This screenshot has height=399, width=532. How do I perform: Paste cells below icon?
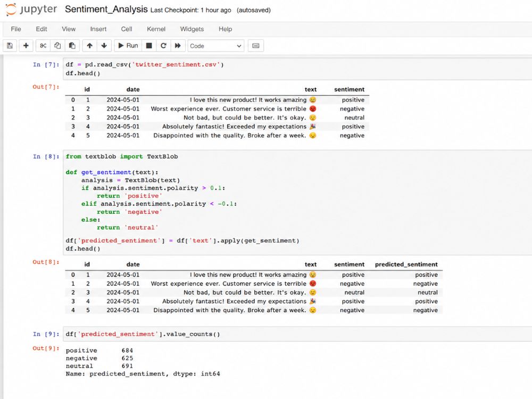click(72, 46)
